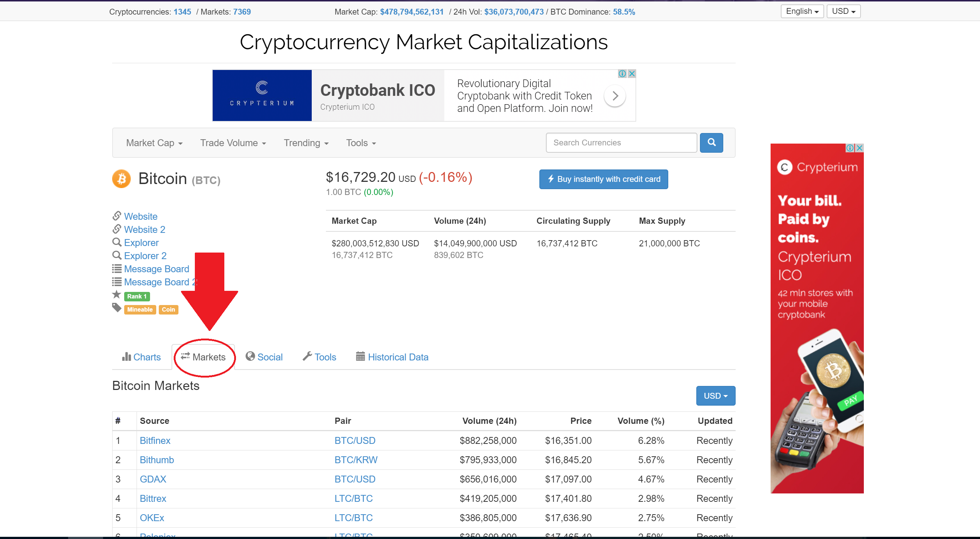Click the 24h Vol value link
This screenshot has height=539, width=980.
click(x=514, y=12)
